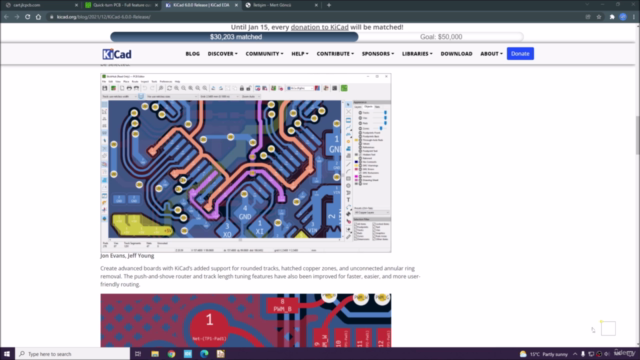The height and width of the screenshot is (360, 640).
Task: Close the cart.jlcpcb.com tab
Action: point(76,5)
